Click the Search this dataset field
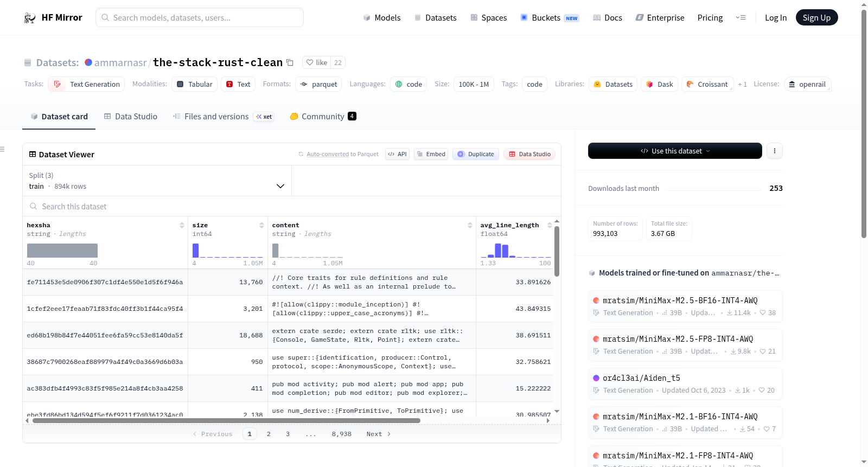The height and width of the screenshot is (467, 868). coord(292,207)
